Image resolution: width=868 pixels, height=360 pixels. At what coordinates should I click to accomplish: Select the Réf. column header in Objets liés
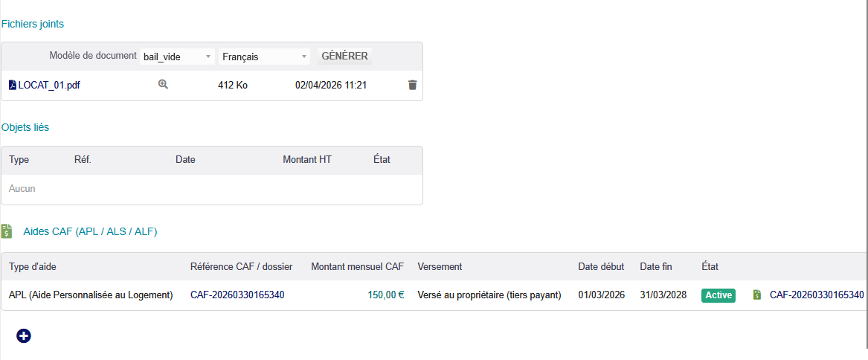click(x=83, y=160)
